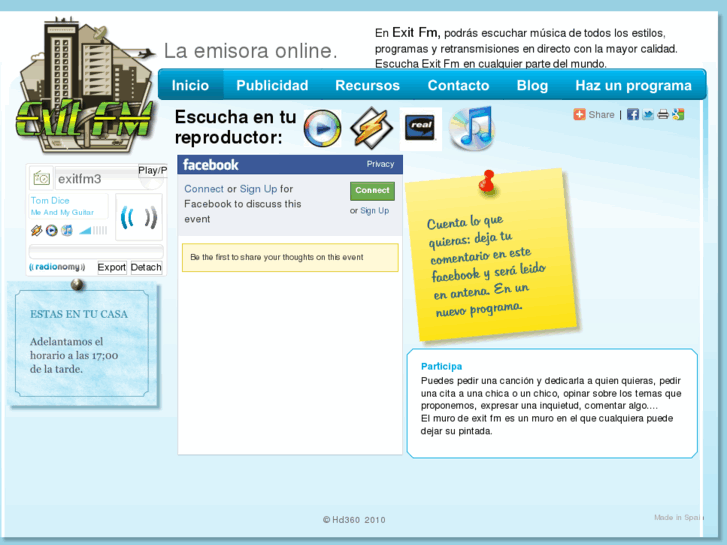Open the Publicidad menu item
The height and width of the screenshot is (545, 727).
pyautogui.click(x=272, y=85)
